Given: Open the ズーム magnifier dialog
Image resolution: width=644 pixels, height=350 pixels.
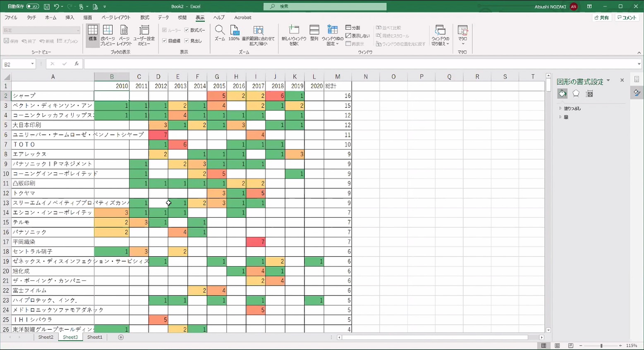Looking at the screenshot, I should [220, 33].
